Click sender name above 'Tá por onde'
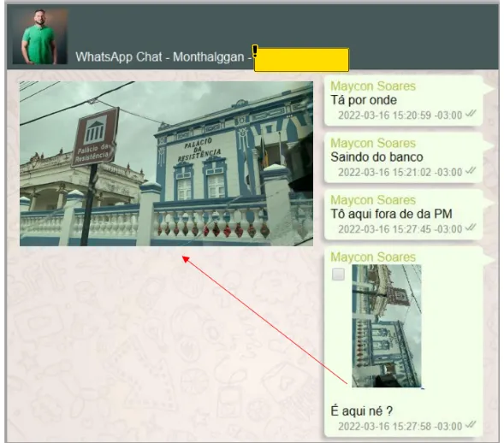Screen dimensions: 504x443 coord(373,86)
